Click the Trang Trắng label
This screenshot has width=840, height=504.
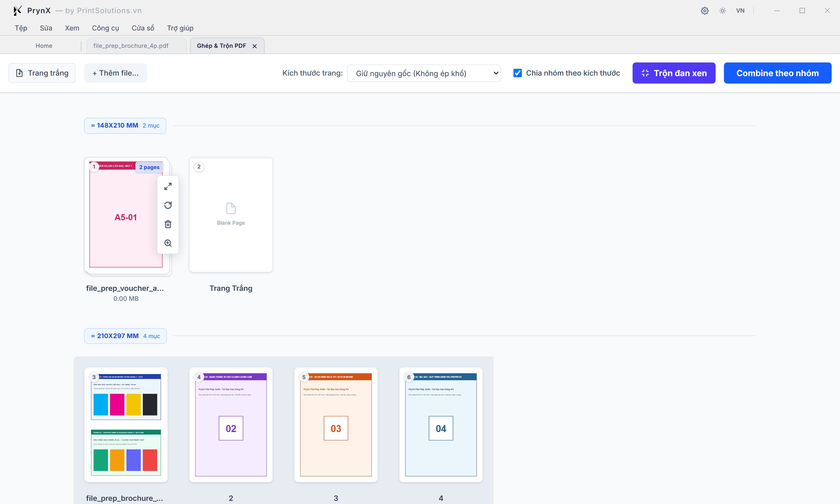coord(231,288)
